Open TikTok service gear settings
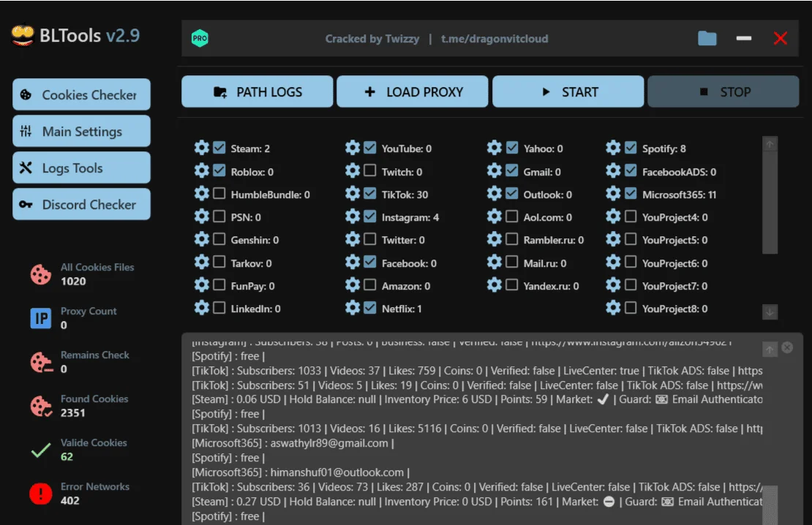 353,194
